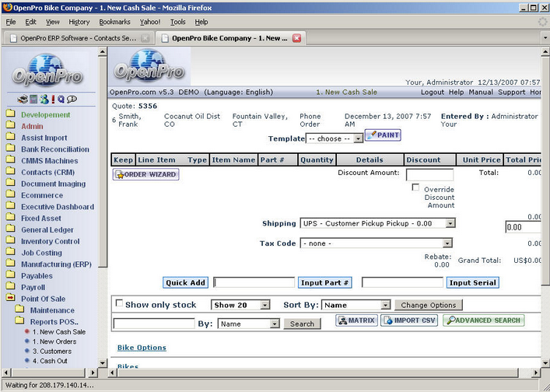550x392 pixels.
Task: Click the Assist Import folder icon
Action: pyautogui.click(x=11, y=137)
